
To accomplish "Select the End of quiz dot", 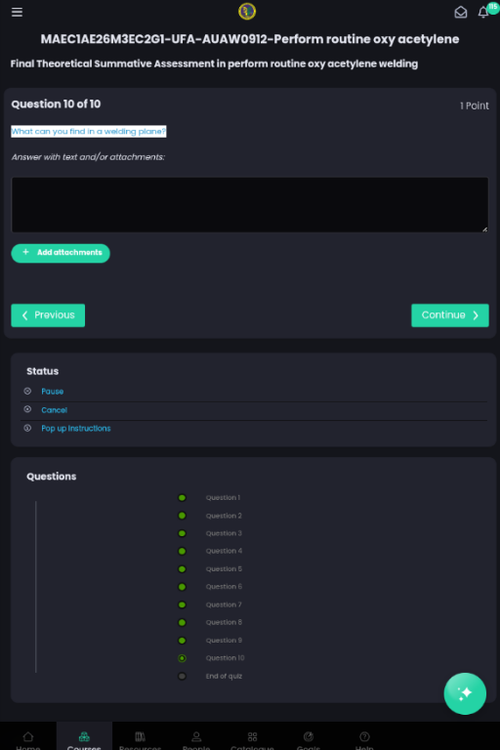I will point(182,676).
